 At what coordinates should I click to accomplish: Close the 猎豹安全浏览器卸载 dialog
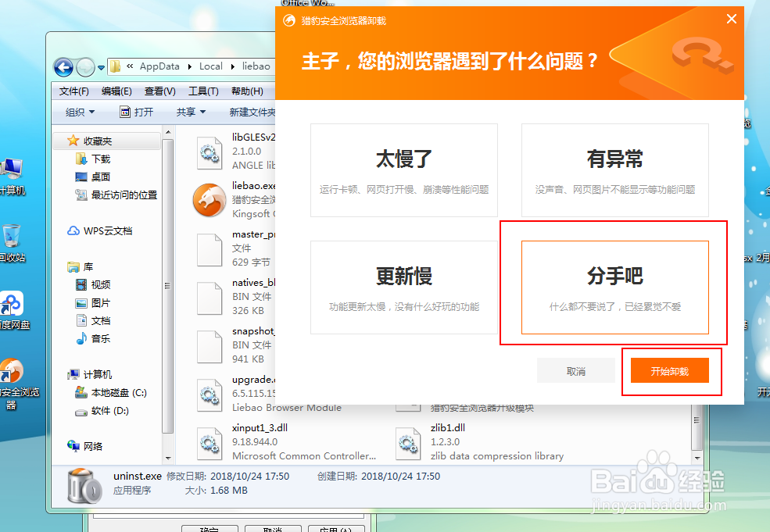[x=731, y=19]
